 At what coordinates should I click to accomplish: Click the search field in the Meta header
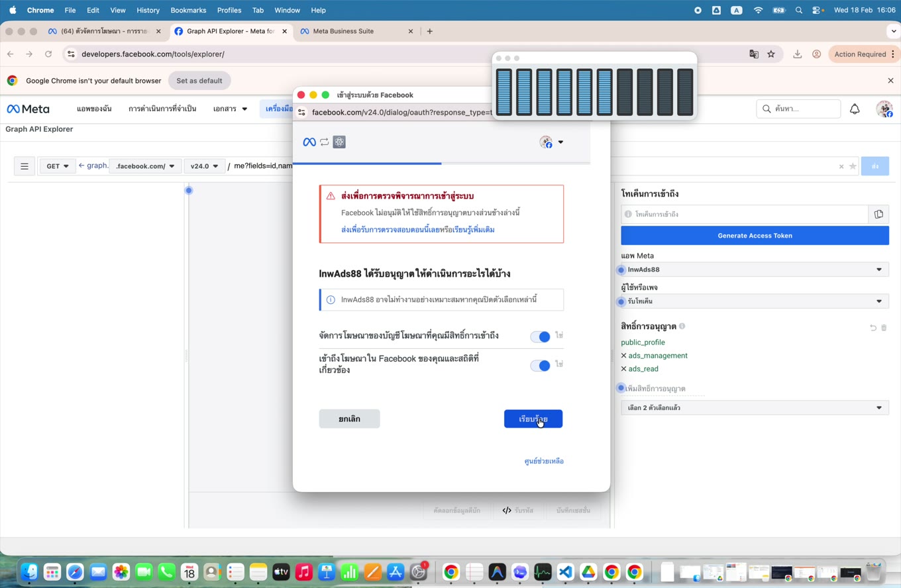798,109
